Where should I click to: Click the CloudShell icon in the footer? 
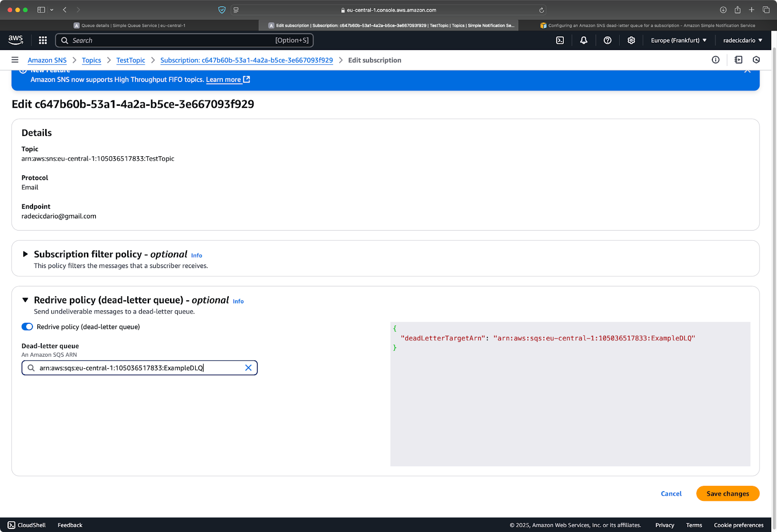point(12,525)
